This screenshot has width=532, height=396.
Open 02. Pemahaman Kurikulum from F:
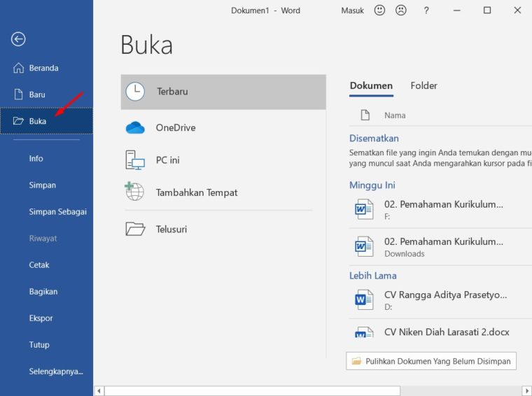440,209
